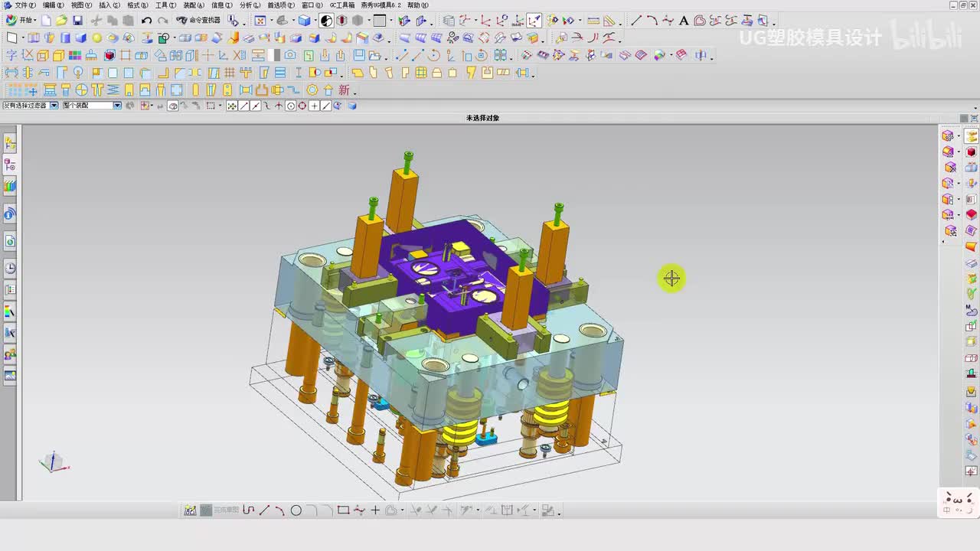Click the 新 icon in the mold toolbar
Viewport: 980px width, 551px height.
point(344,90)
